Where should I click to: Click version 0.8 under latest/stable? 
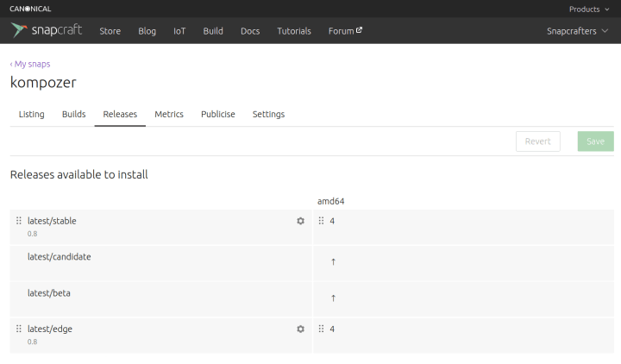pyautogui.click(x=32, y=234)
